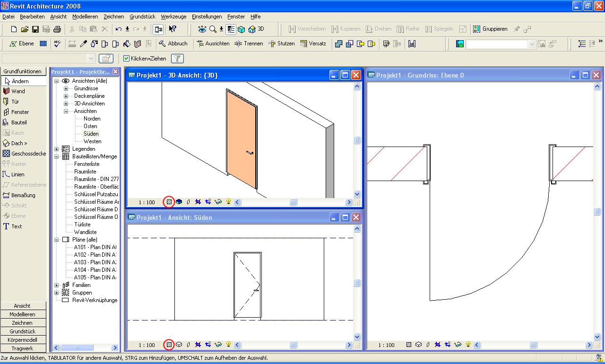
Task: Switch to the Tragwerk design bar tab
Action: click(22, 348)
